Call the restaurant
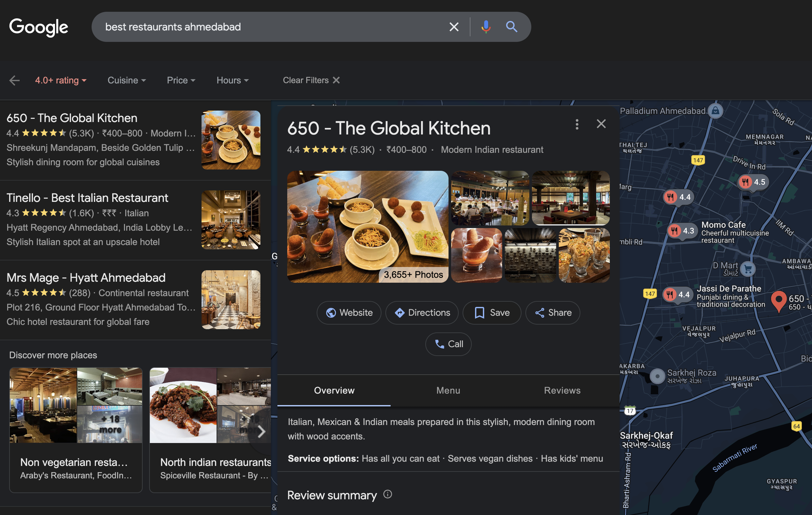Screen dimensions: 812x515 tap(448, 344)
